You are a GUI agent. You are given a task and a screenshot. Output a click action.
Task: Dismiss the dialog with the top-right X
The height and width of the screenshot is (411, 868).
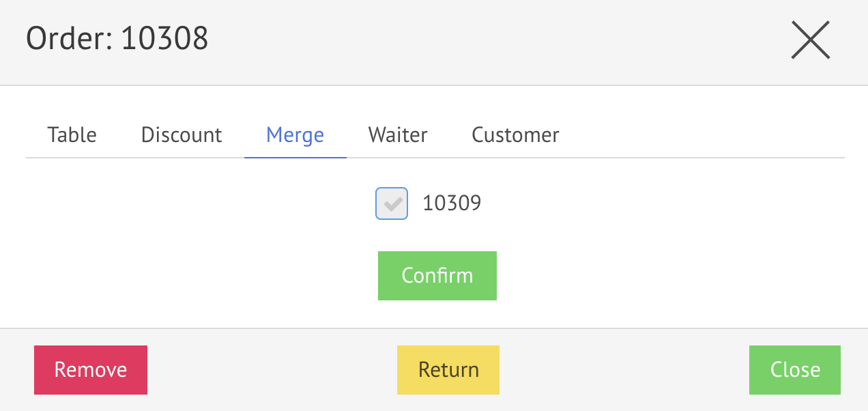coord(810,40)
